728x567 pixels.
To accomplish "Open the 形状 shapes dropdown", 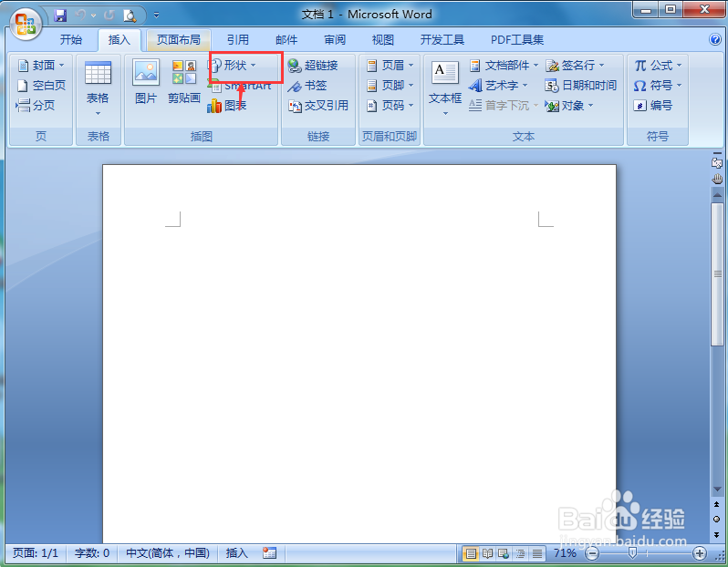I will coord(234,66).
